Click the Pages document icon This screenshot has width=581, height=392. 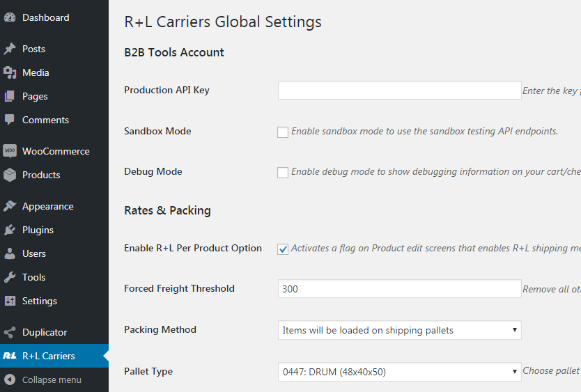(x=10, y=96)
